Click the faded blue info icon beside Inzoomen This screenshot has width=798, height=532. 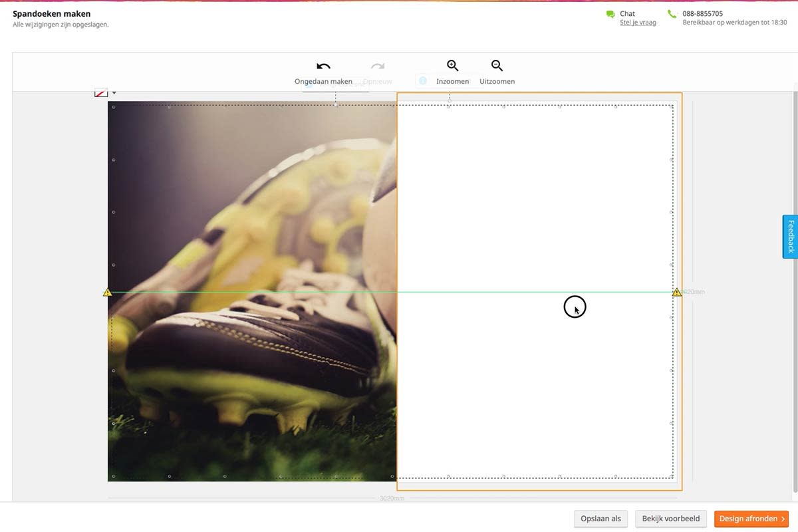(423, 80)
